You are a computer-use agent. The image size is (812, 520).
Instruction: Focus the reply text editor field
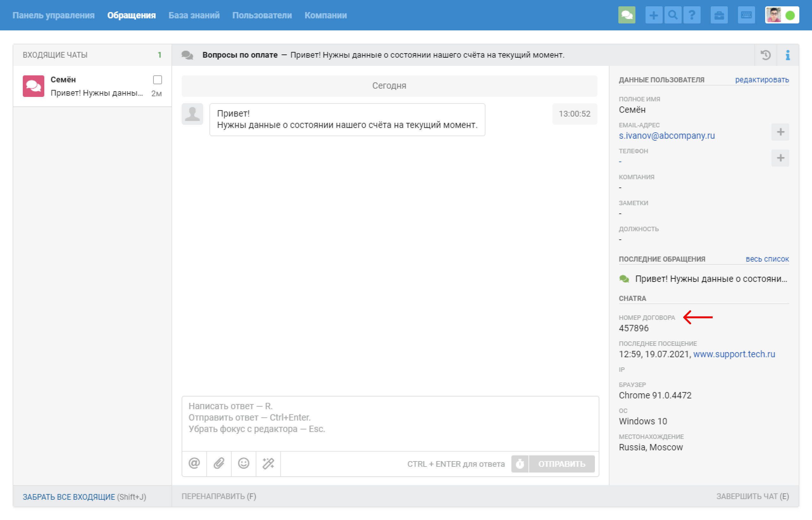pos(390,423)
